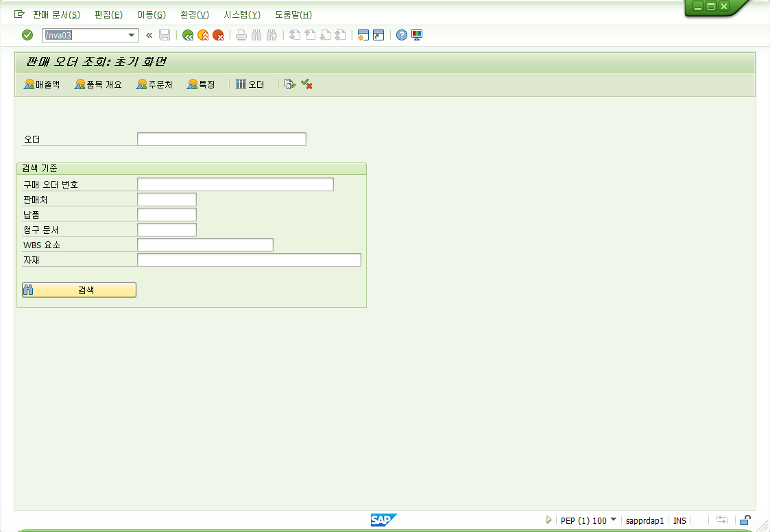The height and width of the screenshot is (532, 770).
Task: Click the 검색 search button
Action: pyautogui.click(x=80, y=290)
